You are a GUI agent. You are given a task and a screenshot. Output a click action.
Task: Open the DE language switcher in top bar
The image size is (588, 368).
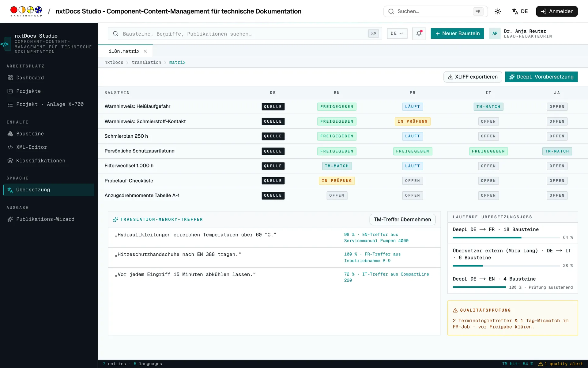point(520,11)
